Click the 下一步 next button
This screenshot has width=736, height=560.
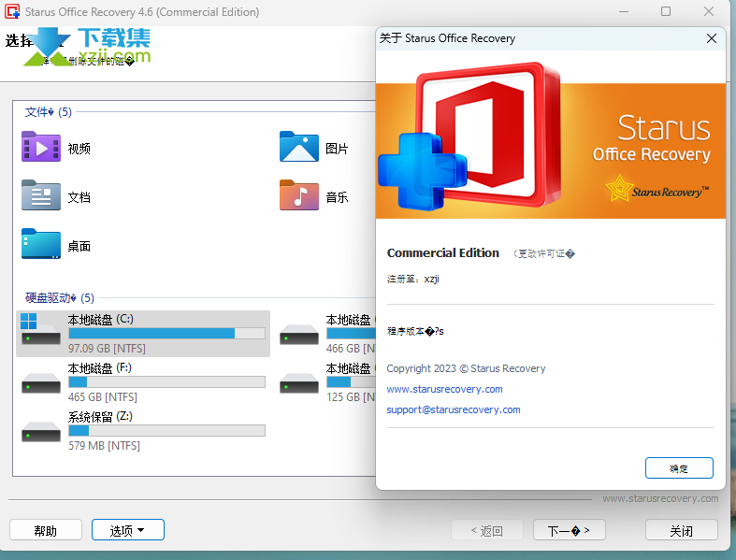click(569, 530)
